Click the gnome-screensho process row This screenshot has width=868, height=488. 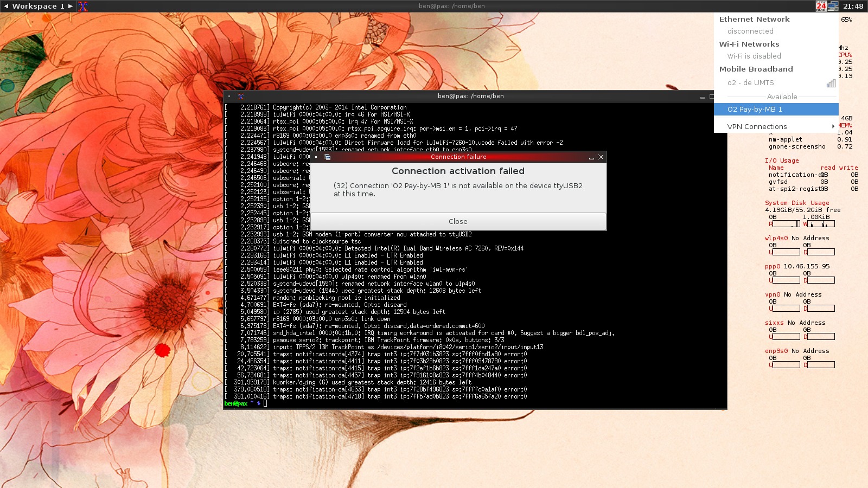coord(810,146)
